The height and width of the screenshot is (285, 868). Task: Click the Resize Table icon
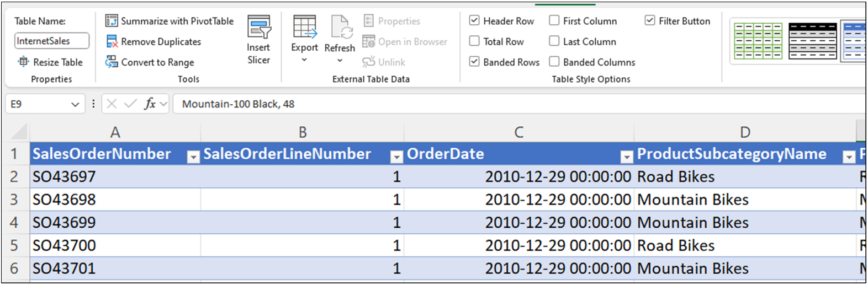[24, 62]
